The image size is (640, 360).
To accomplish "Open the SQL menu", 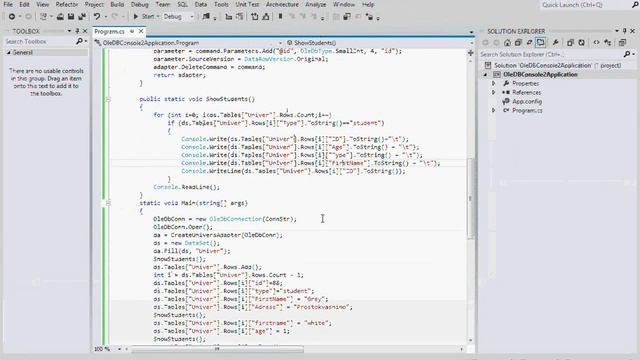I will [x=182, y=4].
